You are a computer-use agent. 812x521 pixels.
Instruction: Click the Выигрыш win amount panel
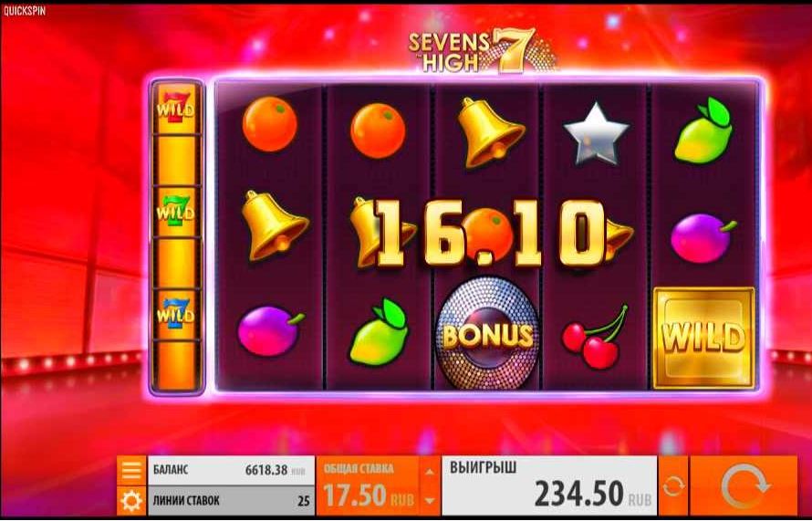click(549, 485)
